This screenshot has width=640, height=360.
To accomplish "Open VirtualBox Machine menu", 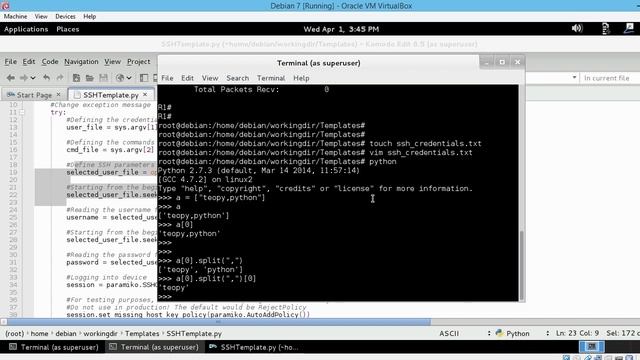I will tap(16, 16).
